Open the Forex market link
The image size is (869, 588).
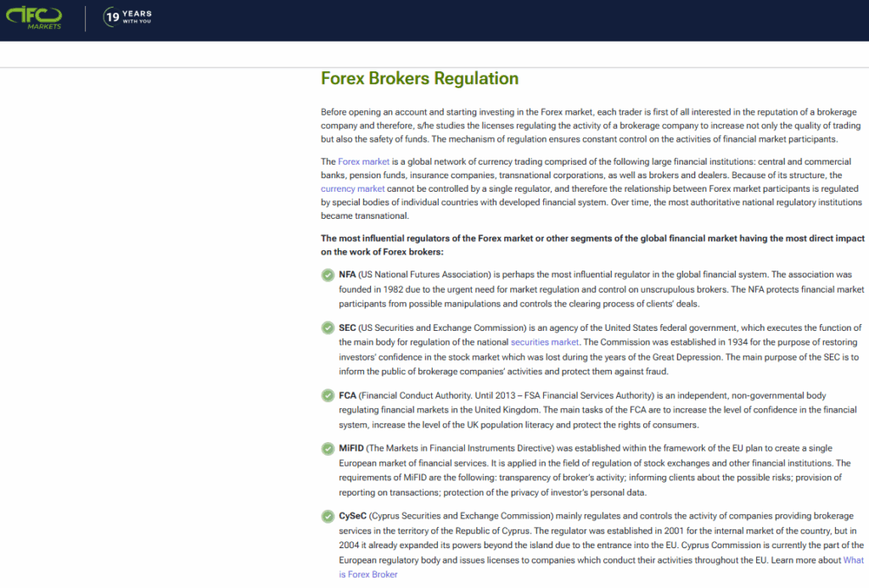click(363, 161)
